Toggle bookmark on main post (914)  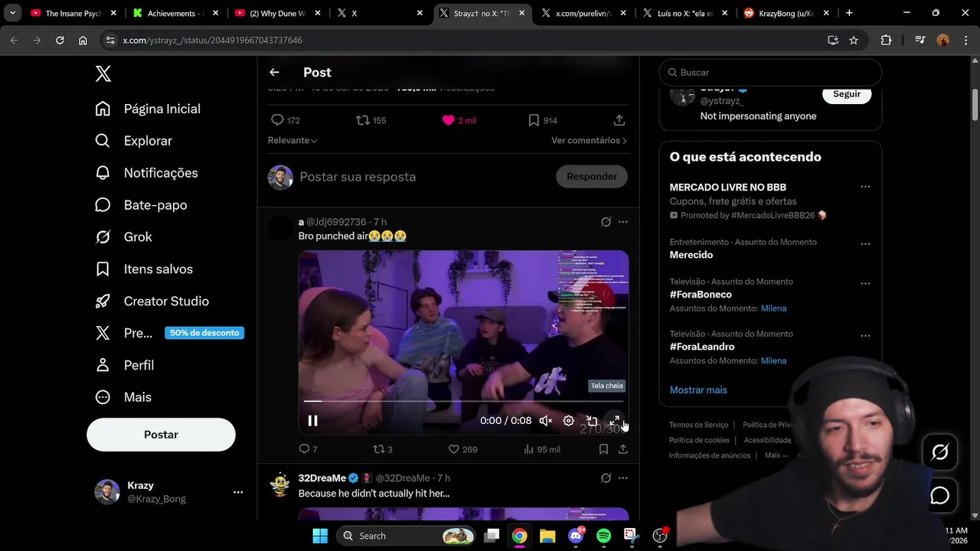tap(542, 120)
